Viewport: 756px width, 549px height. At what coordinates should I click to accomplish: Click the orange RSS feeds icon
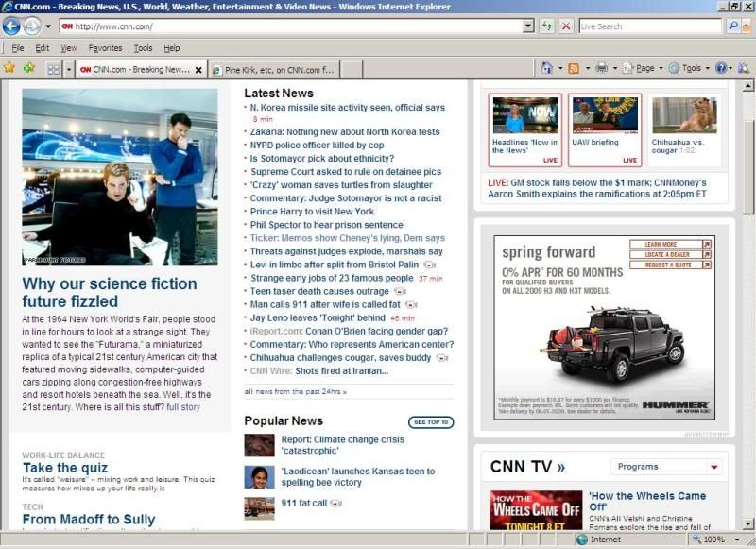(x=574, y=68)
